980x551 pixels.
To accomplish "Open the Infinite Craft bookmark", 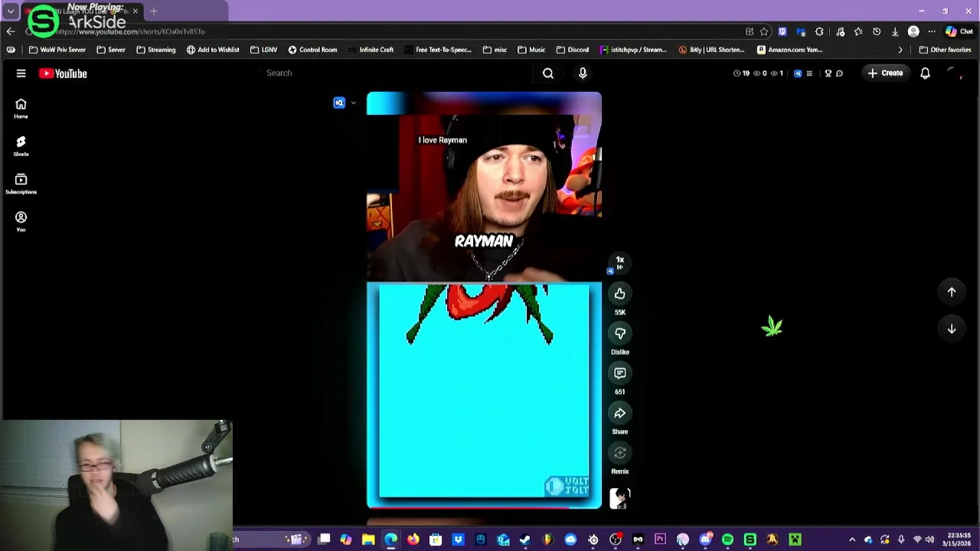I will [371, 50].
